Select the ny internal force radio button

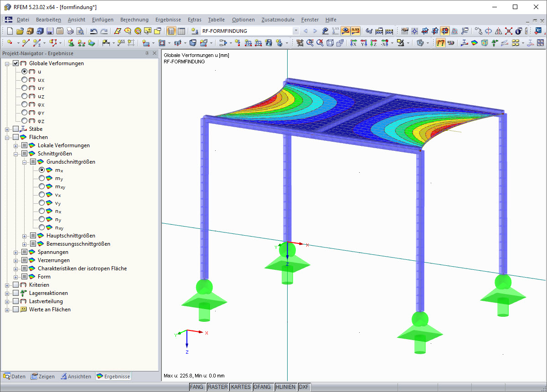click(42, 219)
